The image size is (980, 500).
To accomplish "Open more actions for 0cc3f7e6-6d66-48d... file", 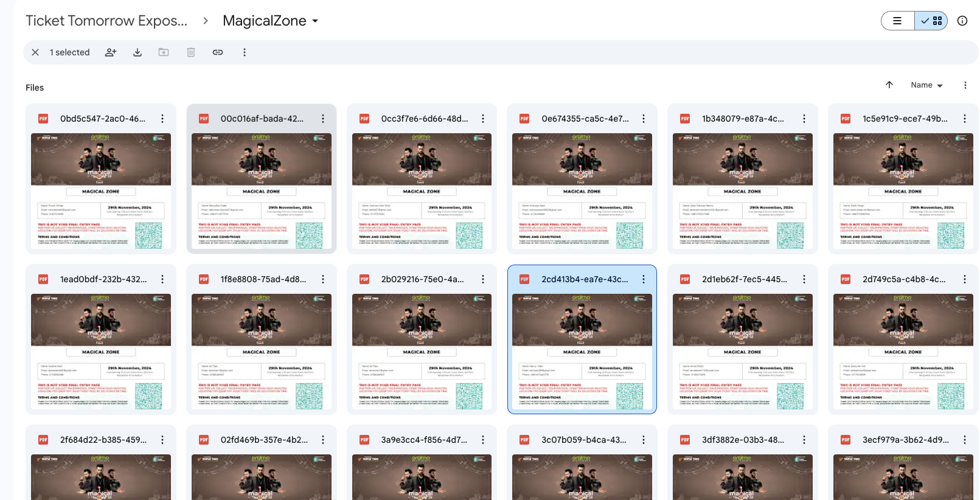I will tap(483, 119).
